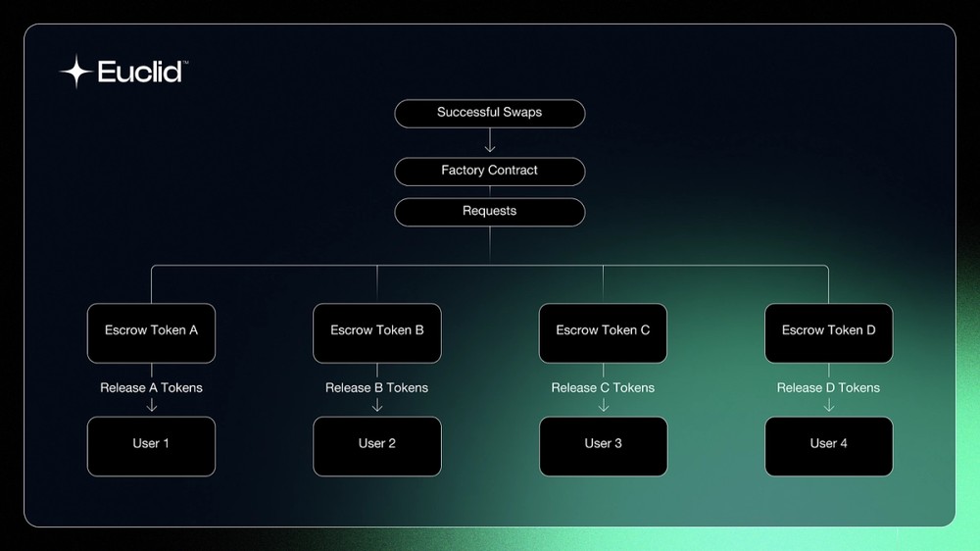Select the User 2 box

377,446
